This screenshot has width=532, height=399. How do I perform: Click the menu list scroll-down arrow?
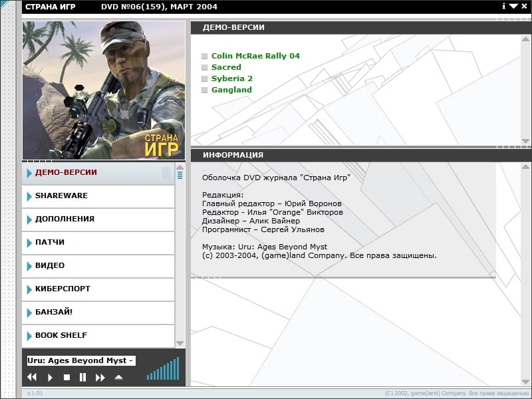180,343
